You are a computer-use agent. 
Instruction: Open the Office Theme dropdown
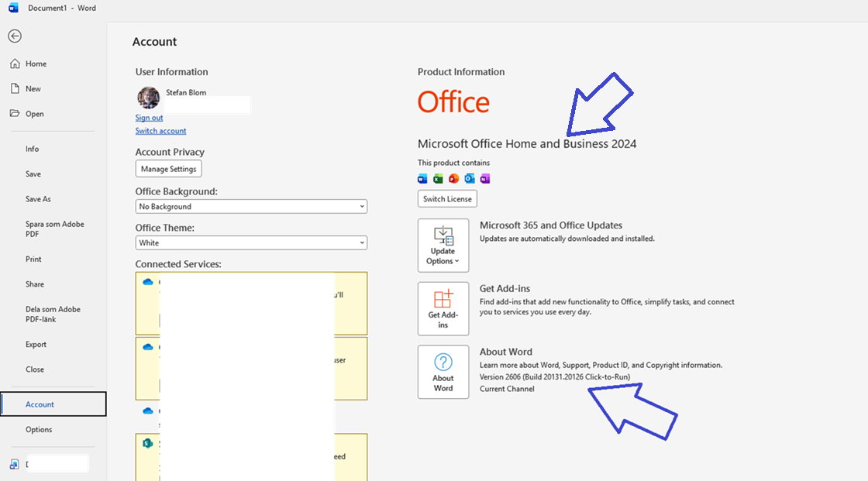coord(251,242)
